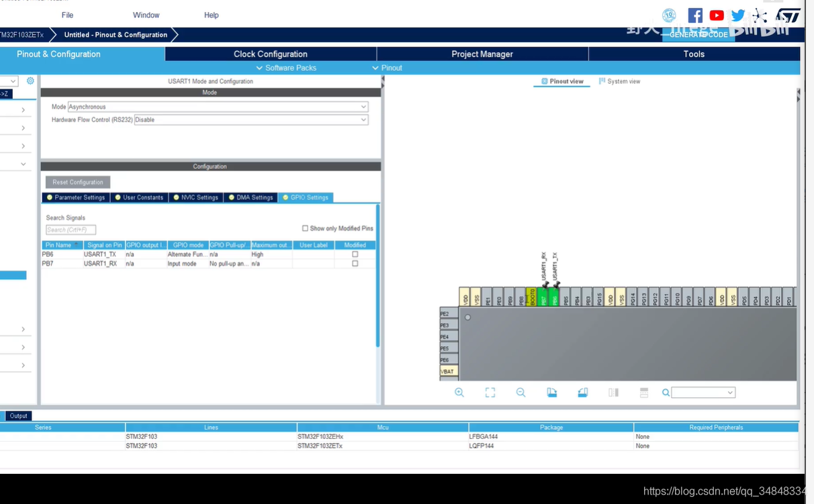Viewport: 814px width, 504px height.
Task: Click the ST logo icon
Action: coord(788,15)
